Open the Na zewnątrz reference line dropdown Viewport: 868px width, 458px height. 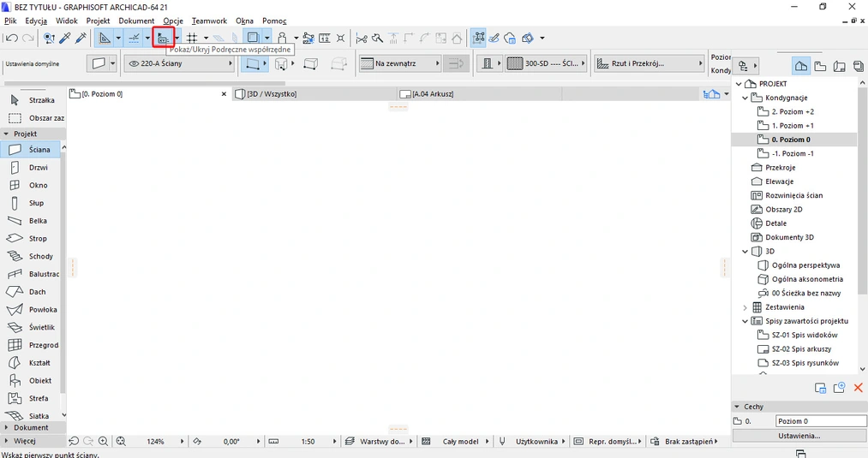(x=399, y=63)
